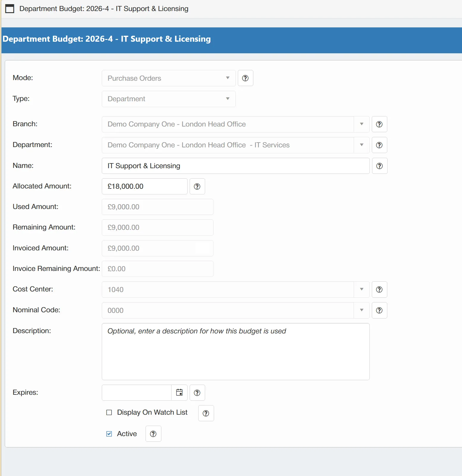Click the 'Expires:' label
Viewport: 462px width, 476px height.
tap(25, 392)
